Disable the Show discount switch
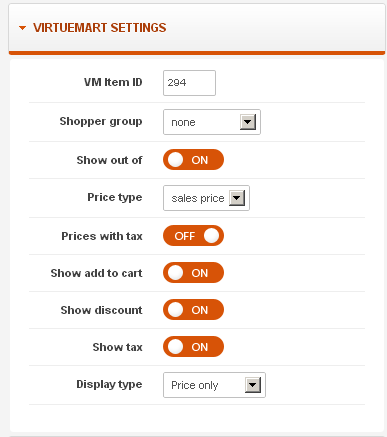Screen dimensions: 387x437 click(193, 310)
